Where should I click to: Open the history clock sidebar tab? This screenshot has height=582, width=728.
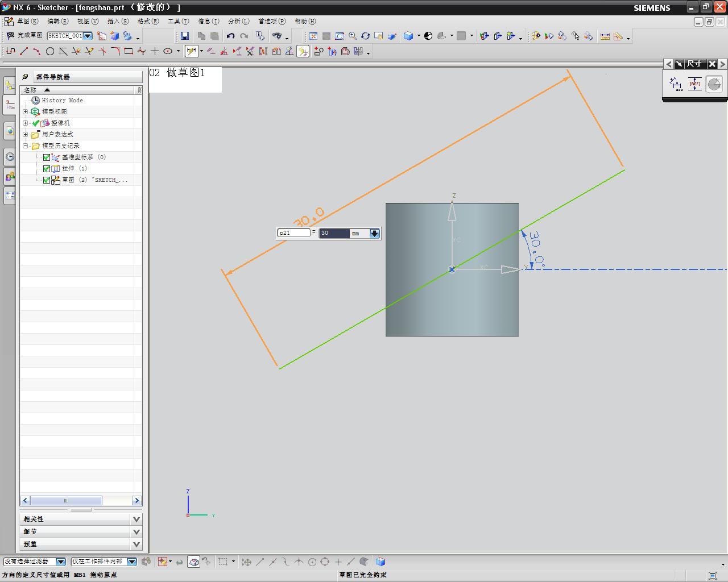(10, 156)
